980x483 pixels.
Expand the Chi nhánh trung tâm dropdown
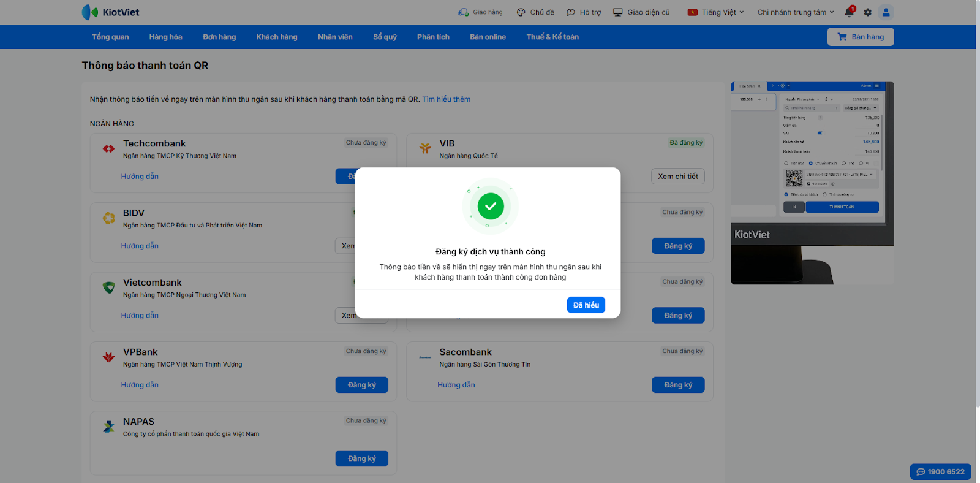(796, 12)
